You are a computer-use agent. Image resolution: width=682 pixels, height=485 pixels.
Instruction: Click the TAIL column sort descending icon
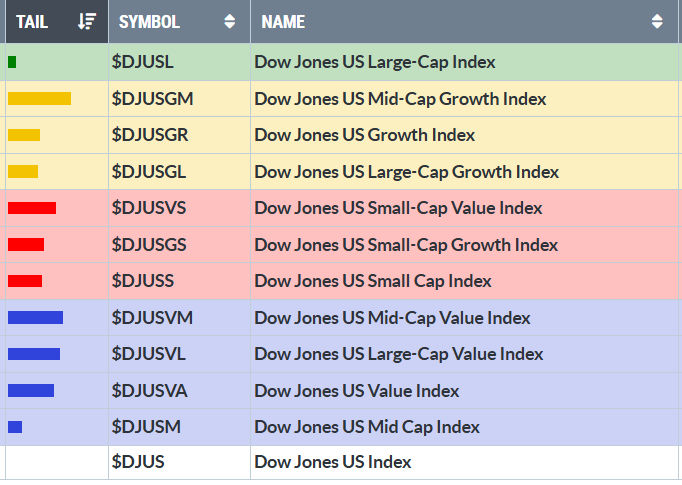[87, 21]
